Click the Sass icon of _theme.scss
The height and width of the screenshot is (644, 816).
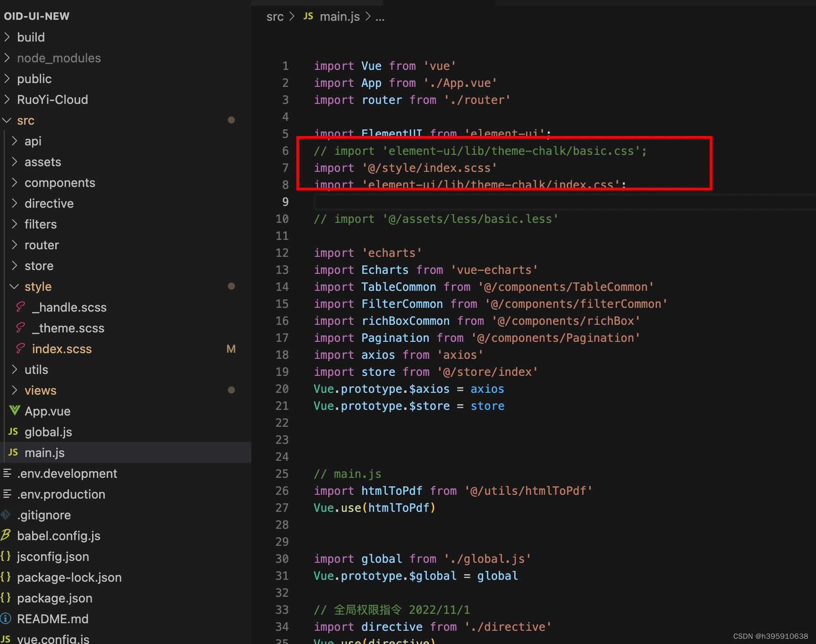[20, 328]
